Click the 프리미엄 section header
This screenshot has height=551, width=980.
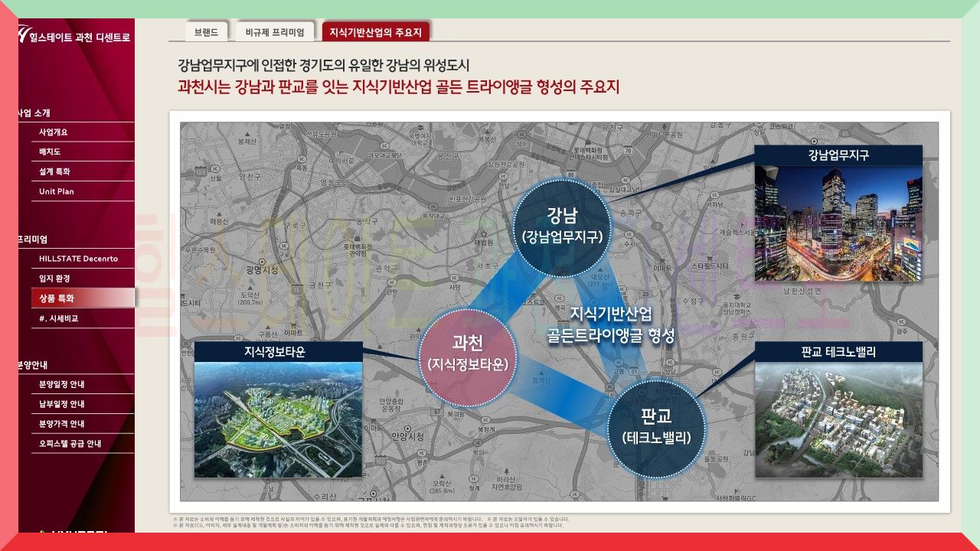33,240
